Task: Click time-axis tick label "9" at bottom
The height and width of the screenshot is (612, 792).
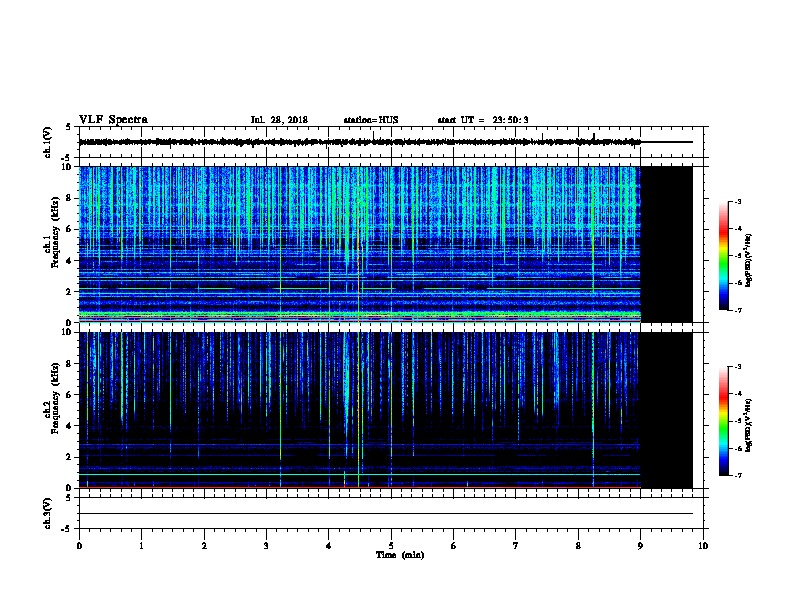Action: point(640,545)
